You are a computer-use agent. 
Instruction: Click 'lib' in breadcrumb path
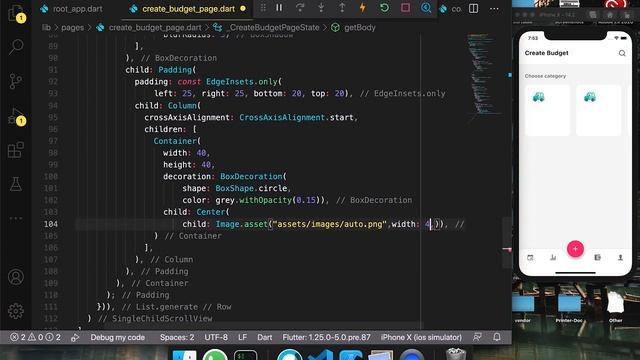(46, 28)
